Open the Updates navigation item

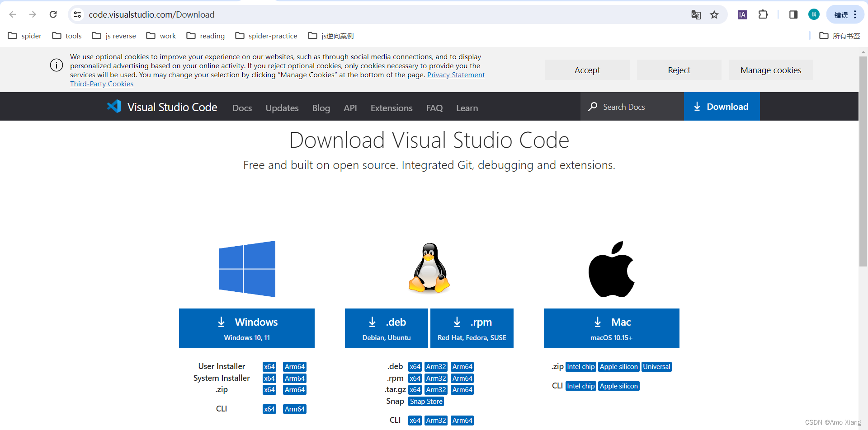[x=282, y=108]
